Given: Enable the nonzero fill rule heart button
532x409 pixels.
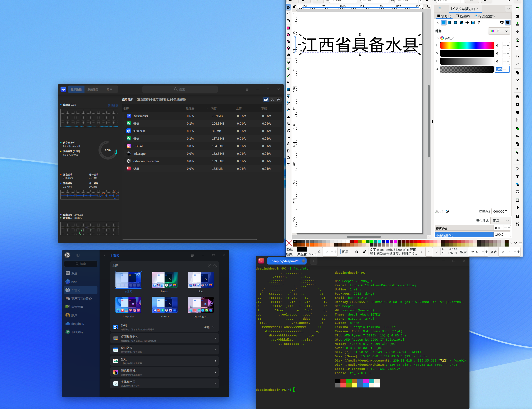Looking at the screenshot, I should (508, 23).
